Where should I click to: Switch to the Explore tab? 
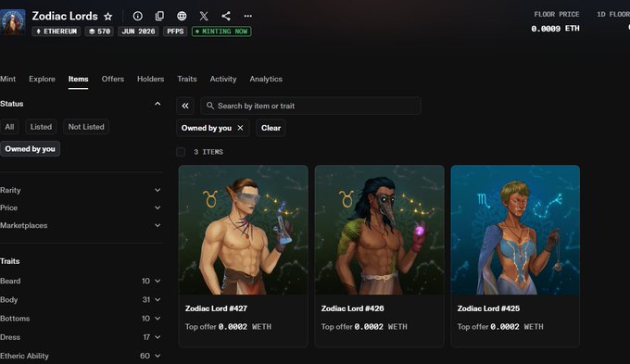point(42,79)
